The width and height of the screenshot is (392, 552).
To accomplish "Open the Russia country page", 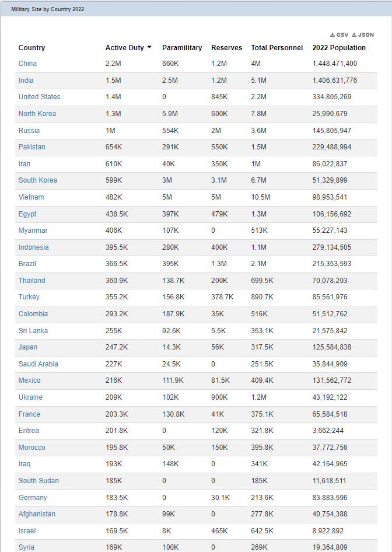I will (x=29, y=130).
